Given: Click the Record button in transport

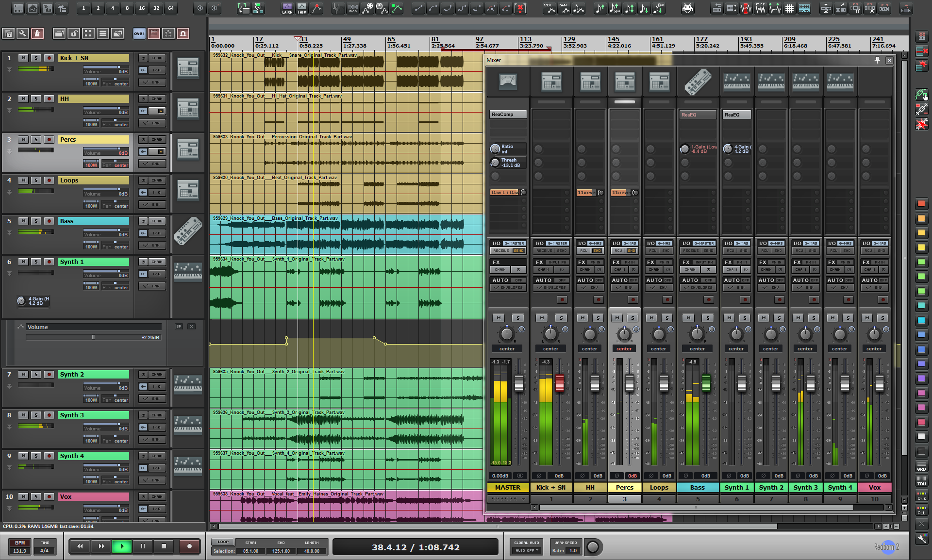Looking at the screenshot, I should [189, 546].
